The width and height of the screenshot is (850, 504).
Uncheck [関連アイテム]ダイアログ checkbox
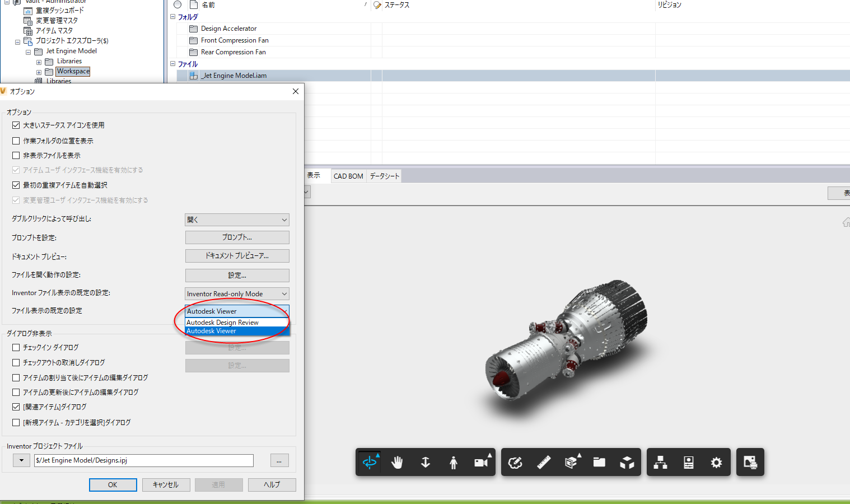[x=16, y=407]
